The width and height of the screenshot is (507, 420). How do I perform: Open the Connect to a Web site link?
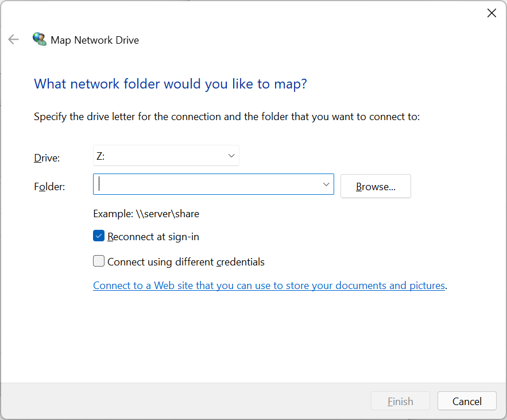click(269, 286)
